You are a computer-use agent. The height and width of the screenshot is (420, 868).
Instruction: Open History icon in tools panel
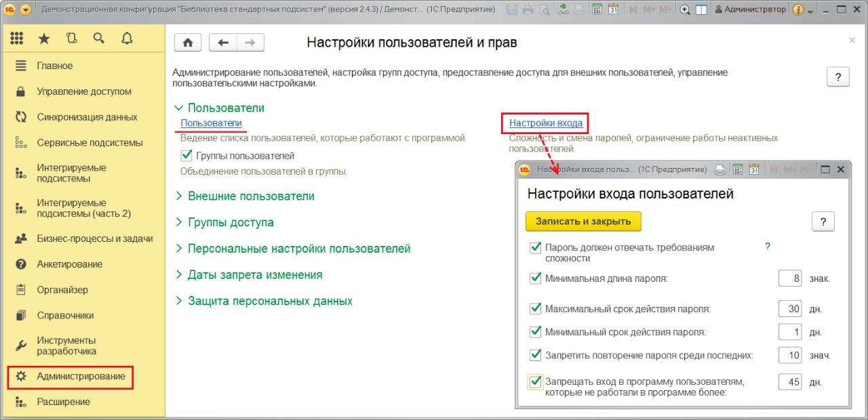pos(72,39)
